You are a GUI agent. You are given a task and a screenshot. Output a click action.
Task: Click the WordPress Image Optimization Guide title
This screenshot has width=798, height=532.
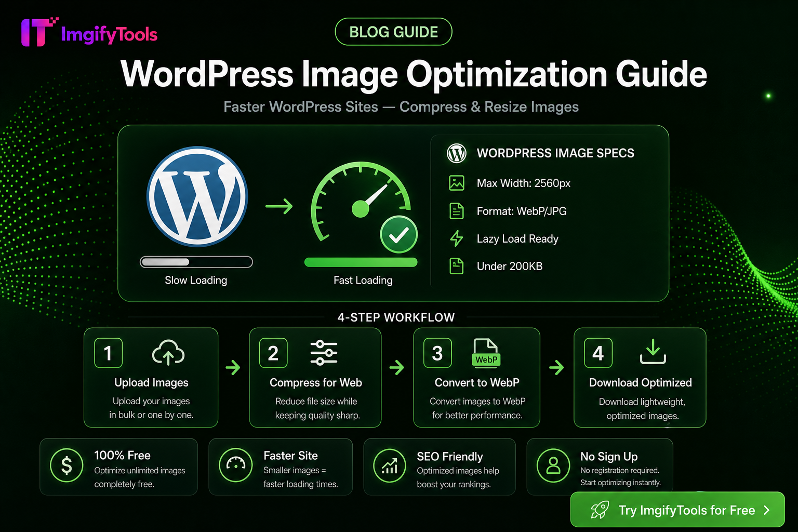[x=414, y=74]
